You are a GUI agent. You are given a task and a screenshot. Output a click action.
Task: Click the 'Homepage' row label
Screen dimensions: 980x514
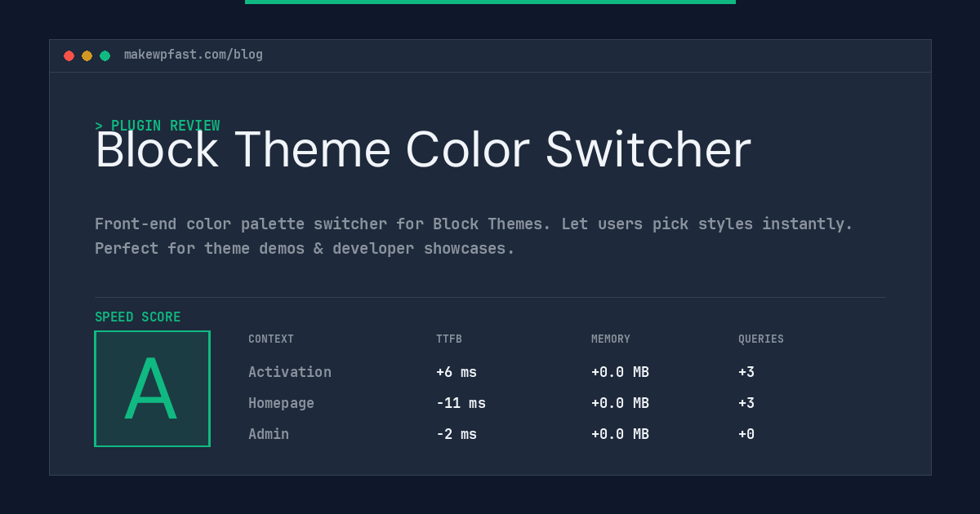tap(281, 403)
